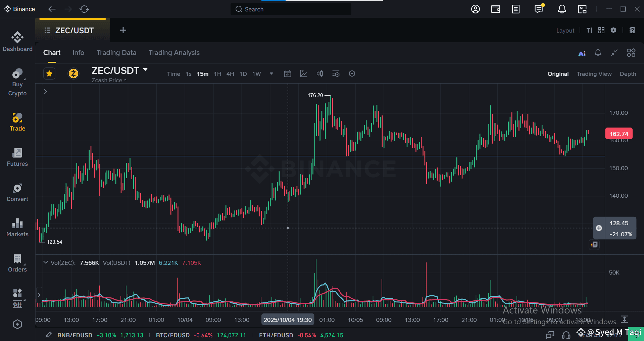The width and height of the screenshot is (644, 341).
Task: Click the hexagon settings icon at sidebar bottom
Action: 17,324
